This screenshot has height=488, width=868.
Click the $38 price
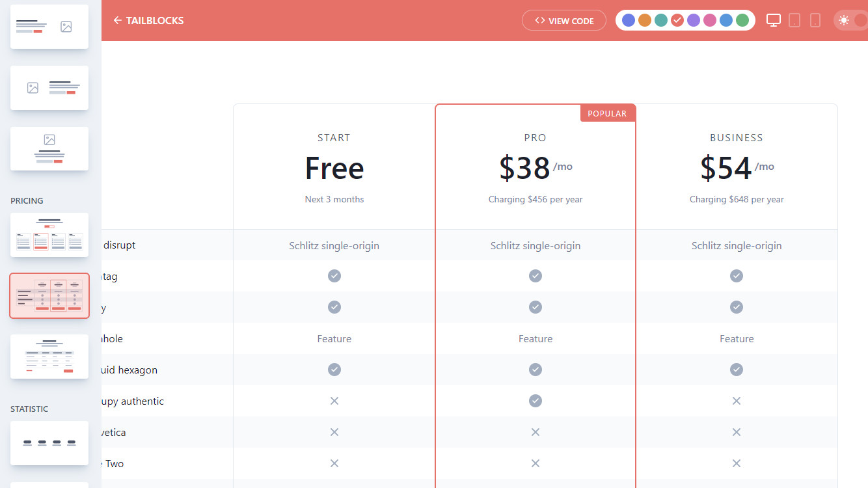point(525,168)
